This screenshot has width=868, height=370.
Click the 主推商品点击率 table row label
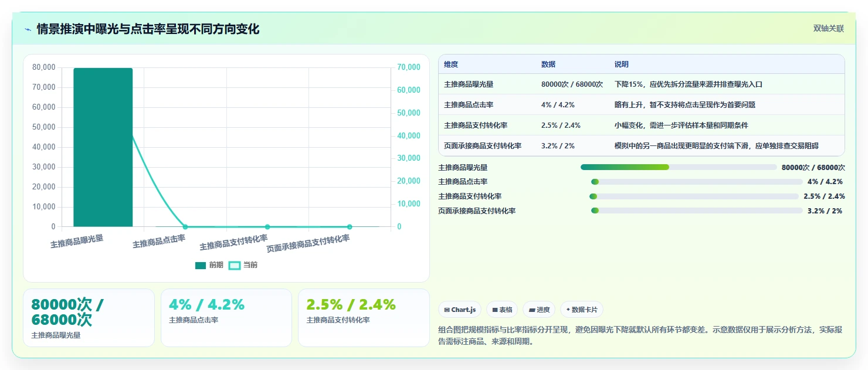(469, 105)
